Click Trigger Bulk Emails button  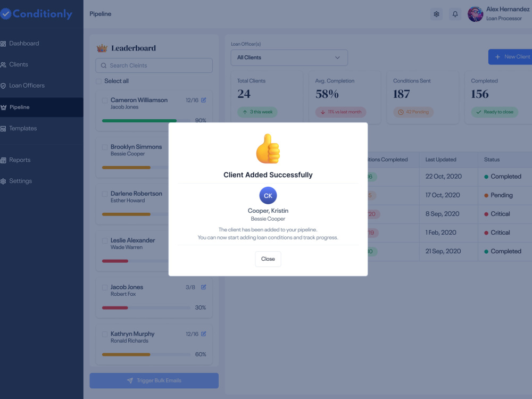(x=154, y=381)
